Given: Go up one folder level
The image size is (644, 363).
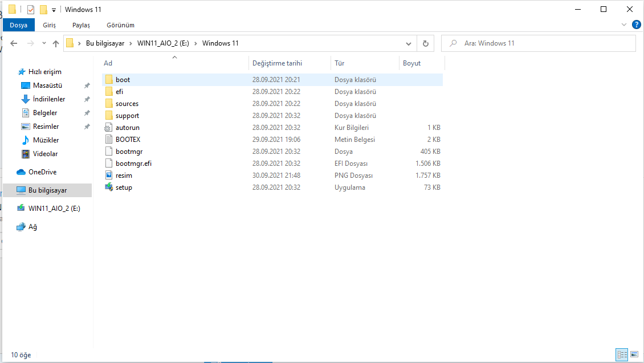Looking at the screenshot, I should [56, 43].
